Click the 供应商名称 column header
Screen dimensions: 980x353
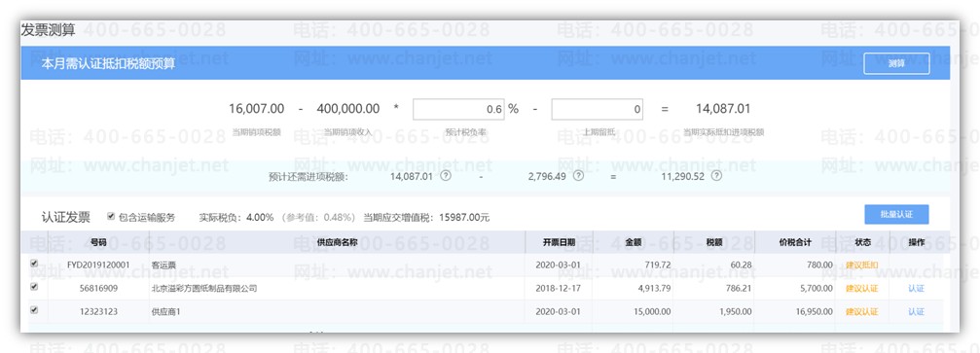(337, 242)
